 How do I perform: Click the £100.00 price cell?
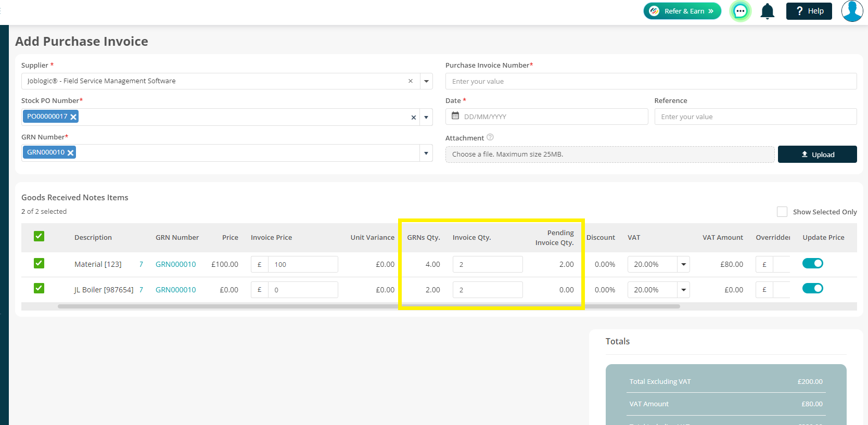point(225,264)
